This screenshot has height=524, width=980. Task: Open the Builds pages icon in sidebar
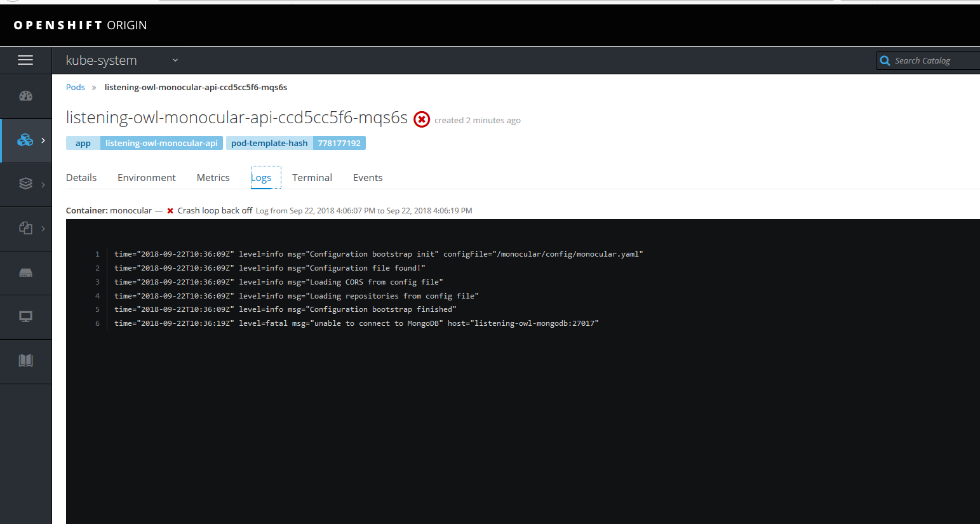24,229
